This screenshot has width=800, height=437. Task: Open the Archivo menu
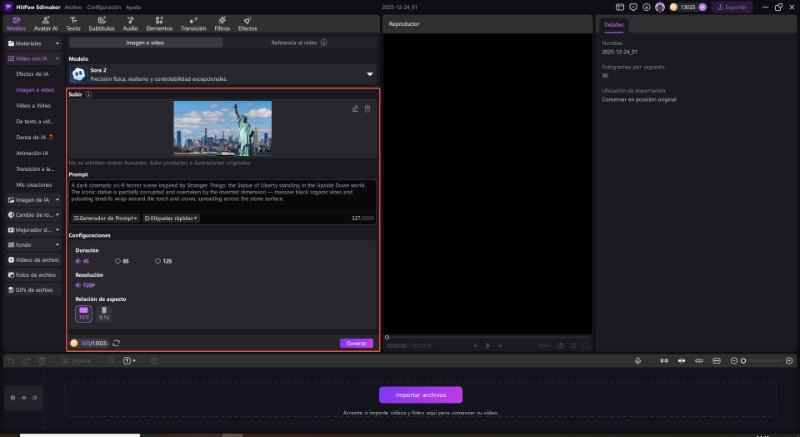tap(73, 7)
